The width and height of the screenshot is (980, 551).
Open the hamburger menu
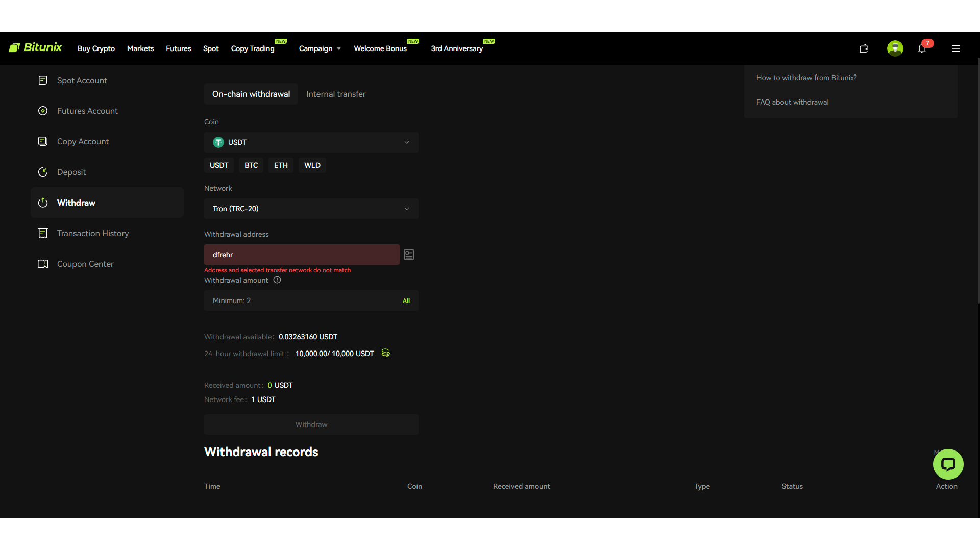[956, 48]
